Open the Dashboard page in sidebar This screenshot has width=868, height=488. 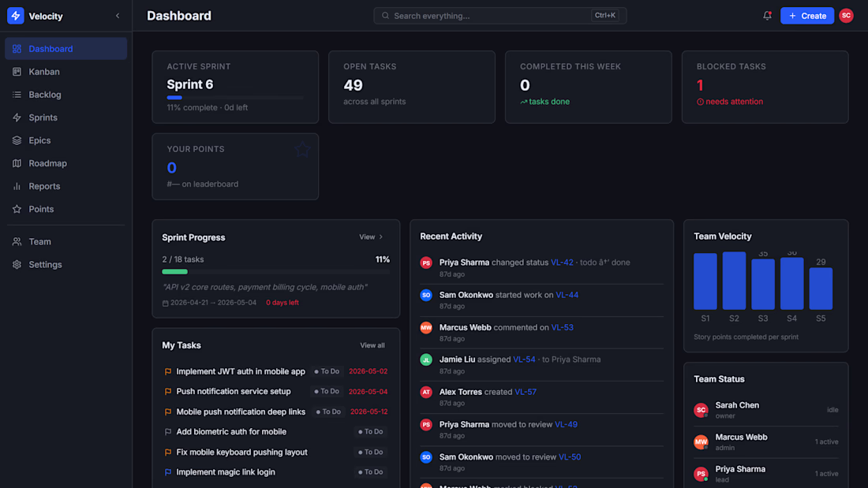click(65, 49)
